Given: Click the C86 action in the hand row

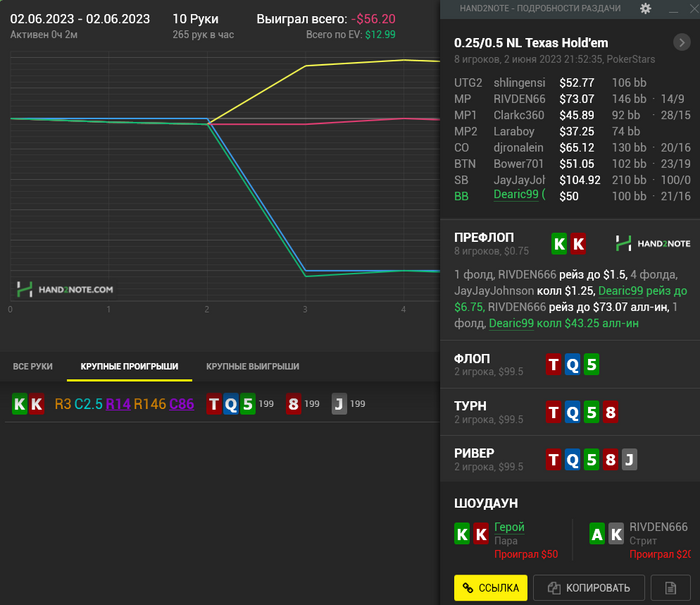Looking at the screenshot, I should (x=181, y=404).
